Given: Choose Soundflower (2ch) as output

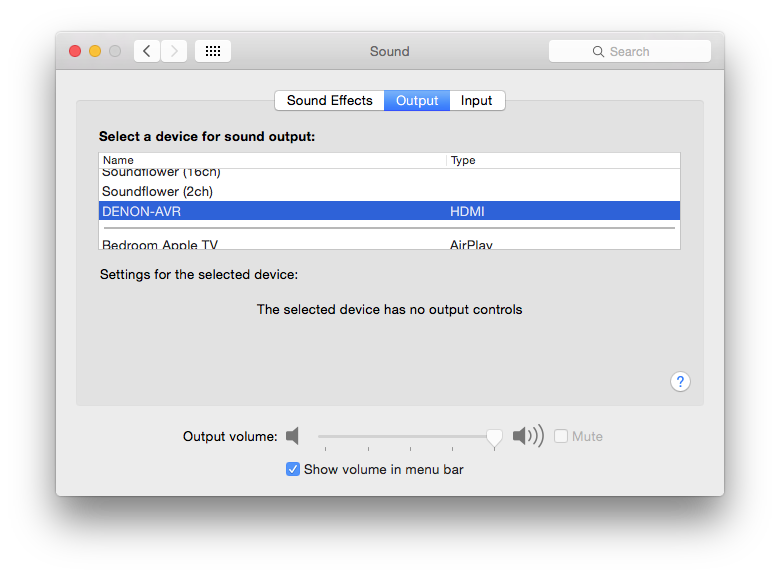Looking at the screenshot, I should click(x=389, y=191).
